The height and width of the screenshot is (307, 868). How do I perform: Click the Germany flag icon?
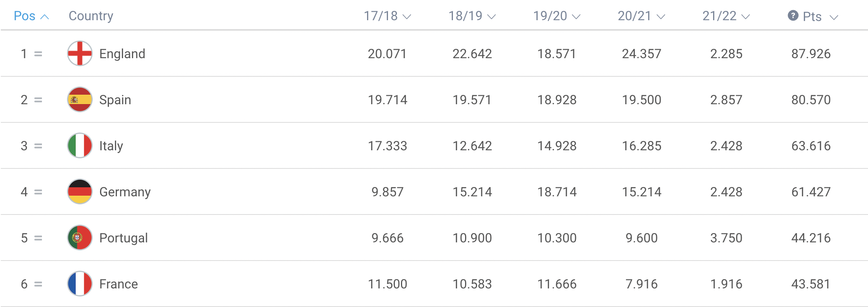tap(80, 191)
